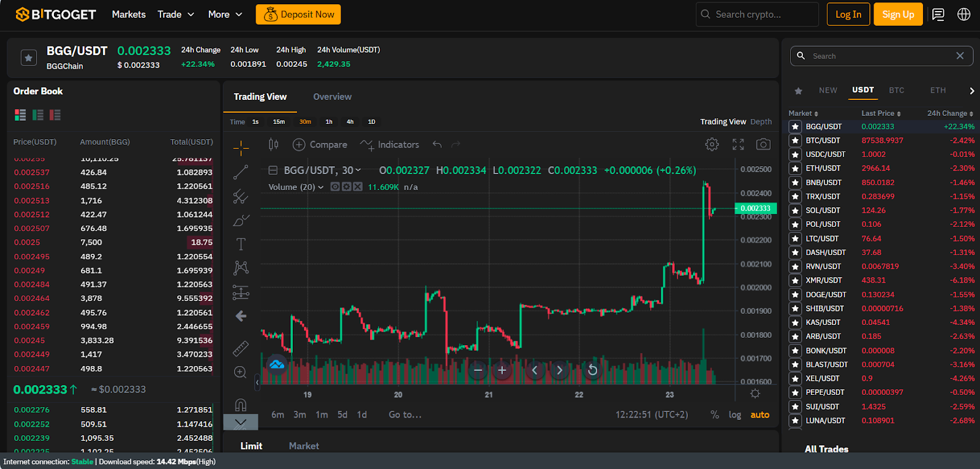
Task: Click the Deposit Now button
Action: 298,15
